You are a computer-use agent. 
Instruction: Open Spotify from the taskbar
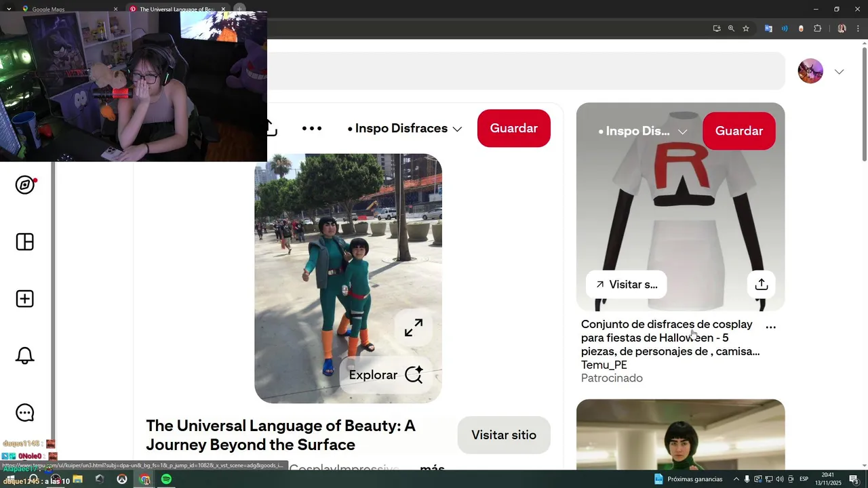tap(166, 479)
